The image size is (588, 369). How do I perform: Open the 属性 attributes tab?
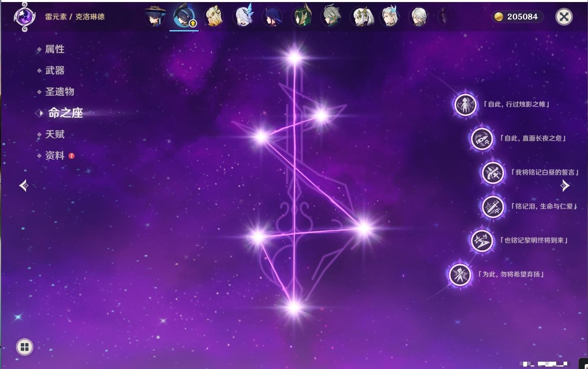pyautogui.click(x=55, y=49)
